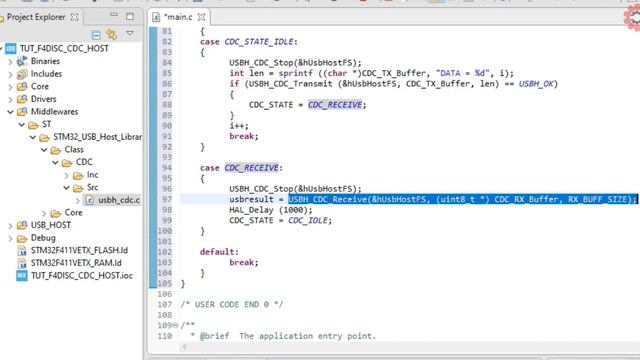Expand the top-level Core folder
This screenshot has height=360, width=640.
pyautogui.click(x=11, y=87)
